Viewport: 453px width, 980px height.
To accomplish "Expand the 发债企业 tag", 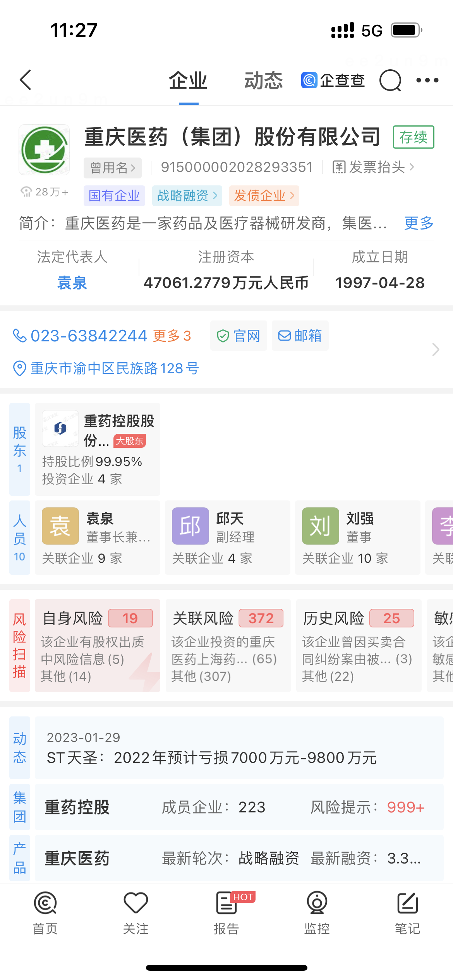I will coord(264,196).
